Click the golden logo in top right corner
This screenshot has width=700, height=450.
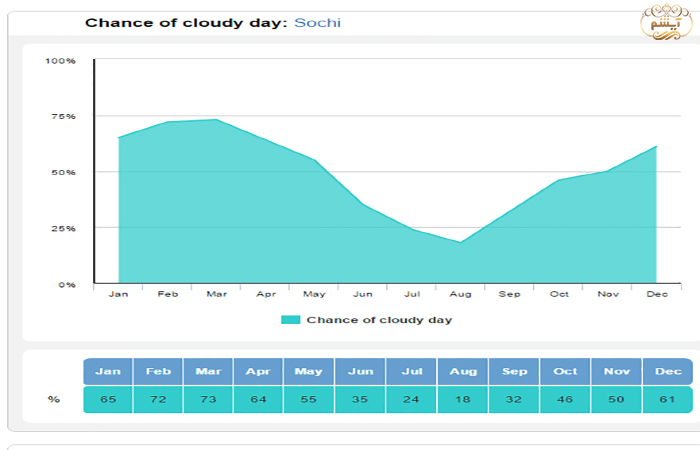click(x=667, y=22)
